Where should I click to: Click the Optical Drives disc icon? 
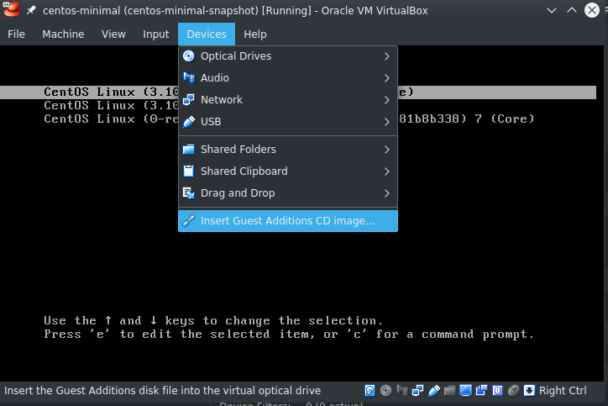tap(188, 56)
